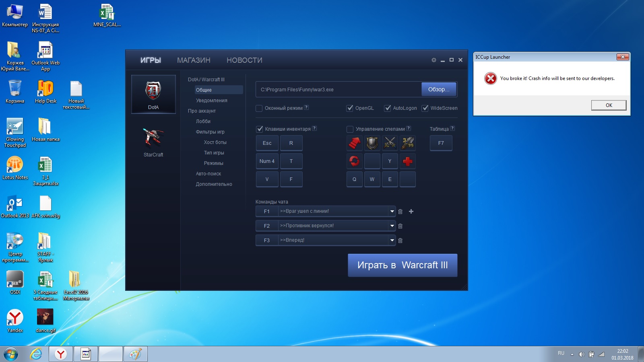Enable Управление спелами checkbox
The image size is (644, 362).
pyautogui.click(x=350, y=129)
